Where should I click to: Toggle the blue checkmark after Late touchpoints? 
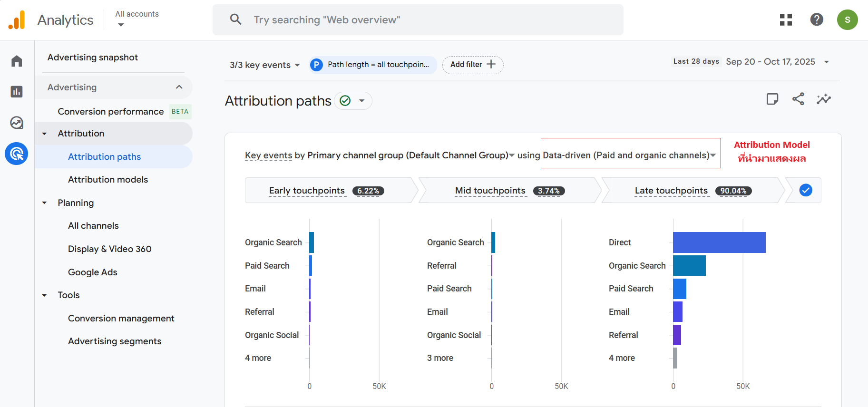(x=806, y=190)
